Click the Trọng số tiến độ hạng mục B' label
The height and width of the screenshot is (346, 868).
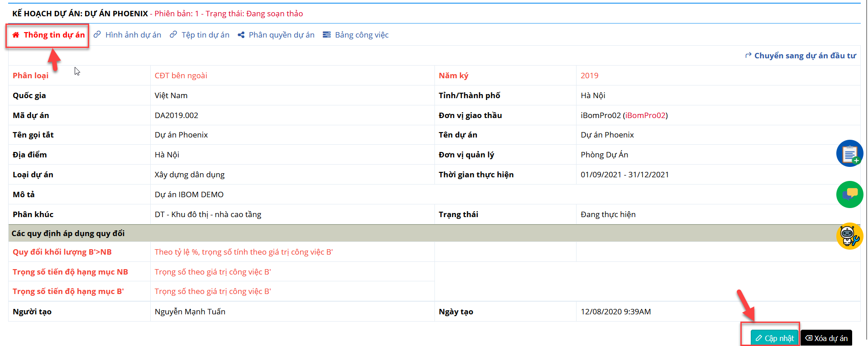point(68,291)
